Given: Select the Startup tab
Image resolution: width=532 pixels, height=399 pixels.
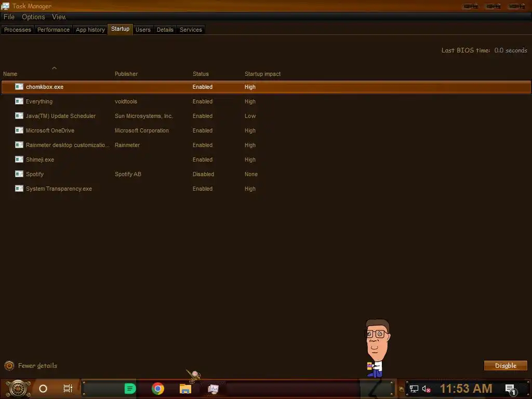Looking at the screenshot, I should point(120,29).
